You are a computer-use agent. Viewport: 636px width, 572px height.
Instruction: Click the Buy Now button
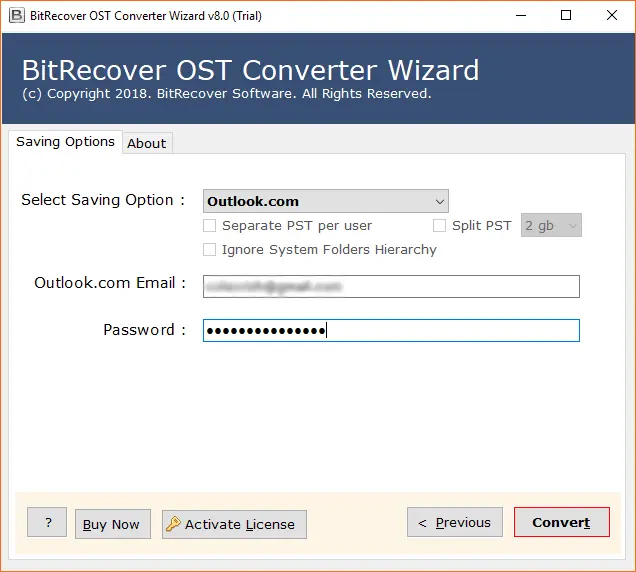[113, 524]
